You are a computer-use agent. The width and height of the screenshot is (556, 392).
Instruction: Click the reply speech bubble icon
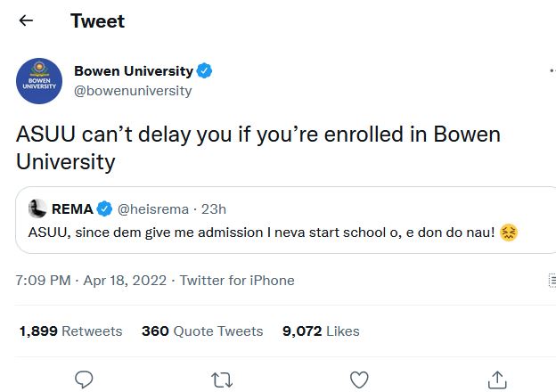84,380
